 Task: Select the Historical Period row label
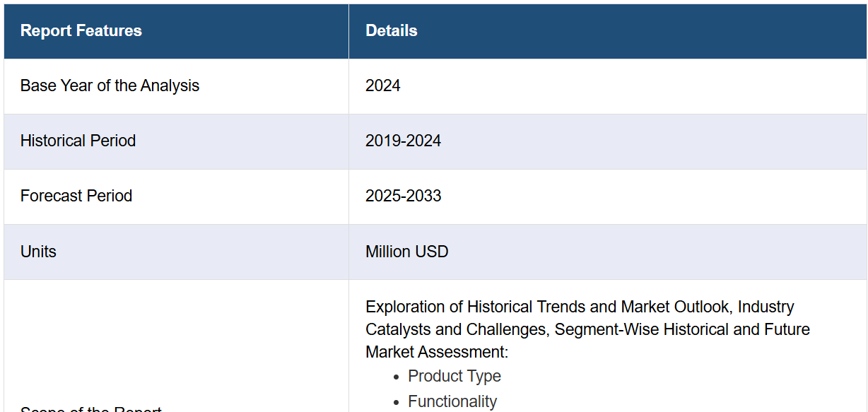78,141
